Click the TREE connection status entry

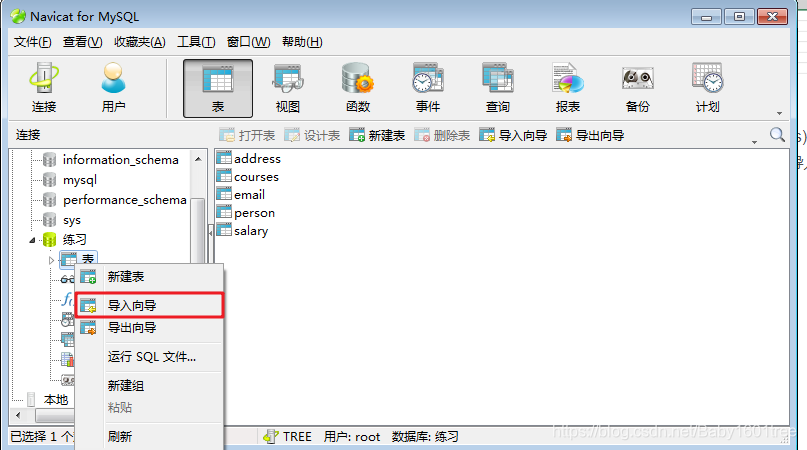(287, 437)
